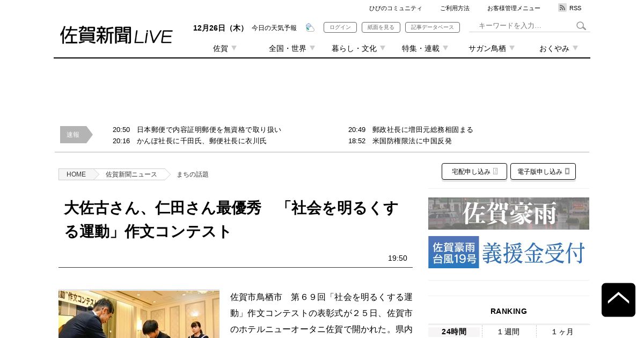Open the 特集・連載 navigation menu
Image resolution: width=644 pixels, height=338 pixels.
pyautogui.click(x=421, y=48)
